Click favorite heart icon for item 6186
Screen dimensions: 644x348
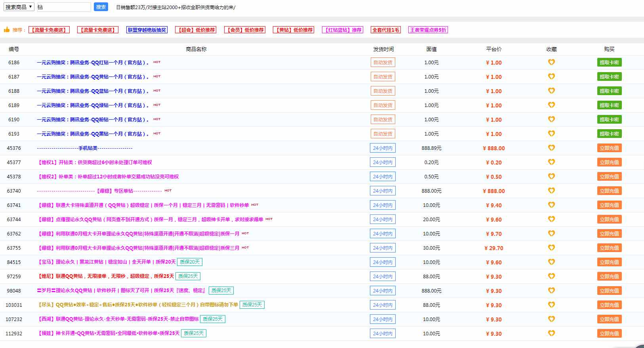pos(551,62)
